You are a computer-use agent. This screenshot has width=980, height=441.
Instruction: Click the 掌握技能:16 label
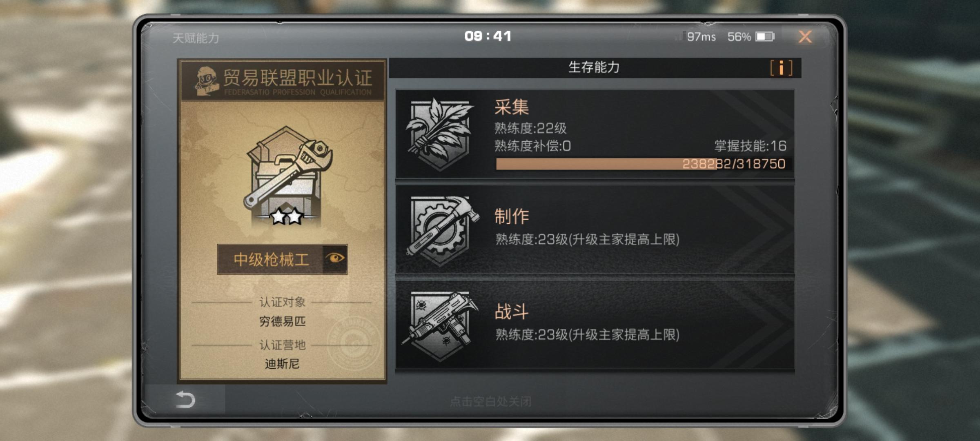(750, 146)
